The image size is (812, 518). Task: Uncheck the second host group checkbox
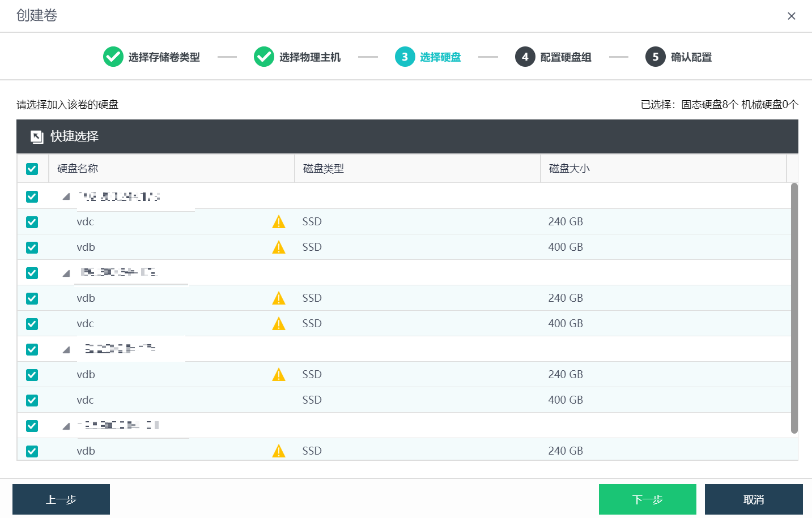(32, 273)
